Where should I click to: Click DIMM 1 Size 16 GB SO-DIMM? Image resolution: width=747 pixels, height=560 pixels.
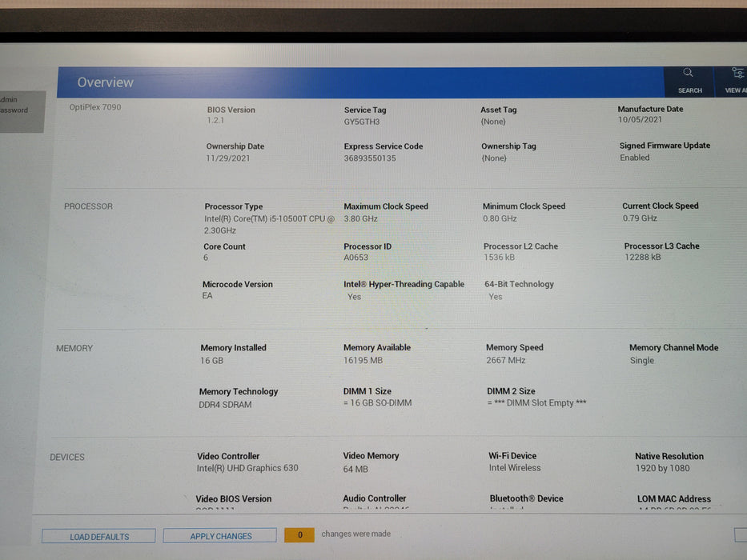(x=377, y=403)
